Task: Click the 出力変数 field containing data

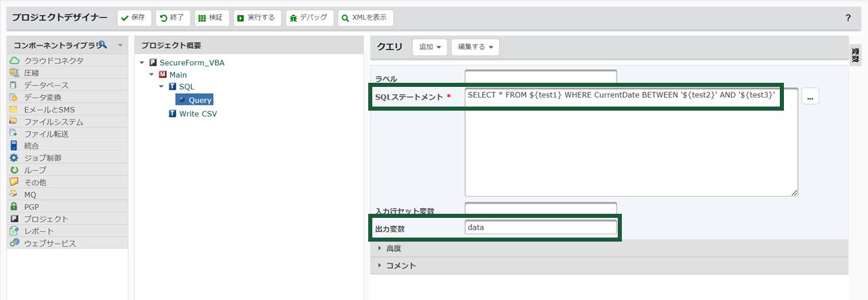Action: click(x=540, y=228)
